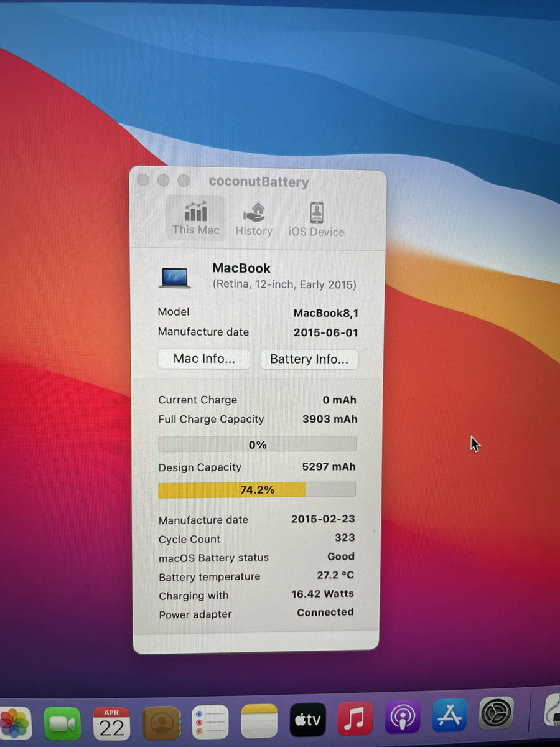Click the "(Retina, 12-inch, Early 2015)" subtitle
Screen dimensions: 560x747
tap(284, 284)
